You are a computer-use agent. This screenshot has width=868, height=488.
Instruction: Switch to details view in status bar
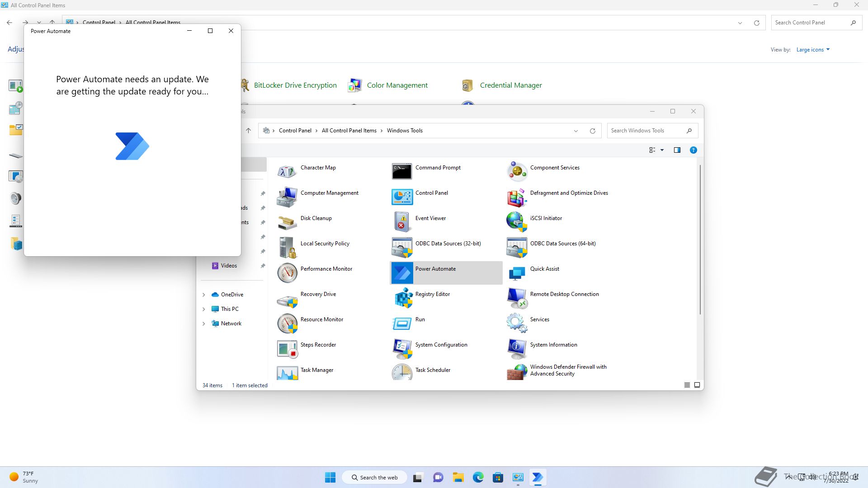[x=687, y=385]
